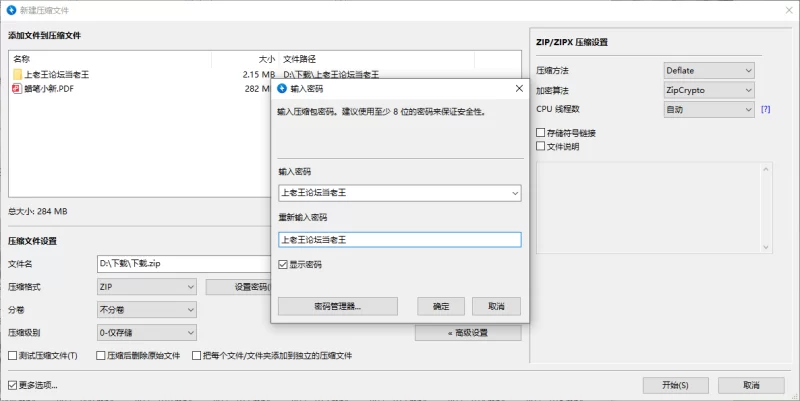The width and height of the screenshot is (800, 401).
Task: Uncheck the 显示密码 checkbox
Action: click(283, 264)
